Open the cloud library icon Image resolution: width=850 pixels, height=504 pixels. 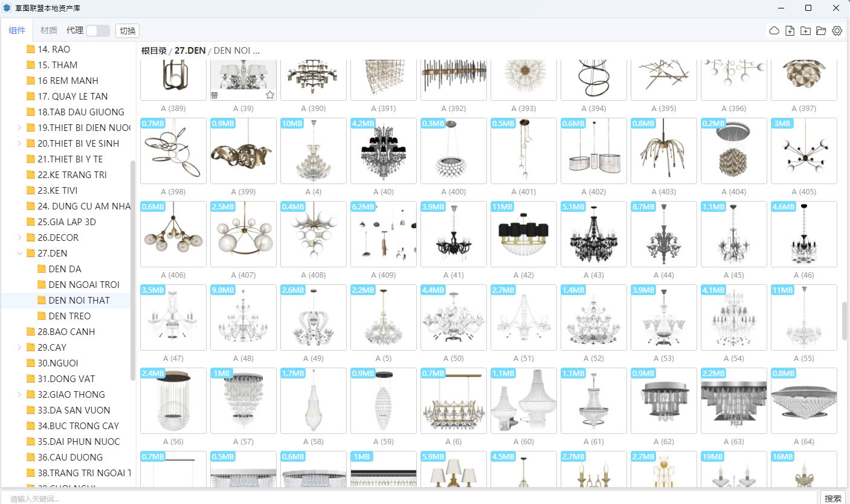(774, 31)
